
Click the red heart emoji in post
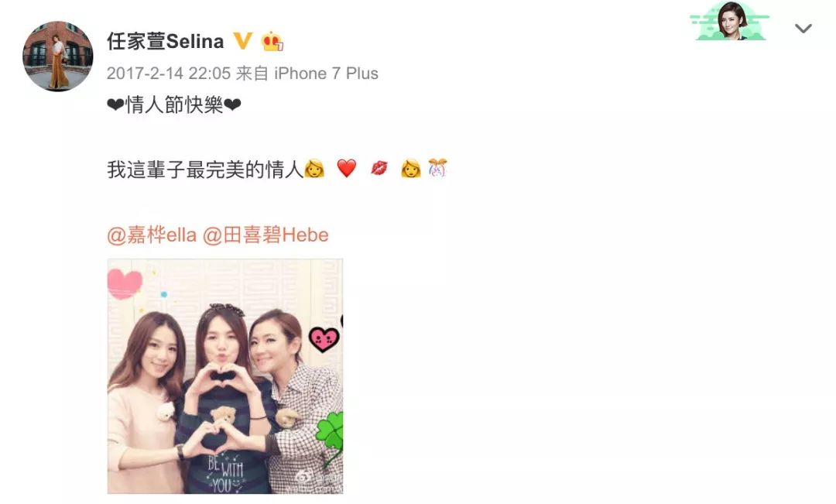tap(347, 168)
